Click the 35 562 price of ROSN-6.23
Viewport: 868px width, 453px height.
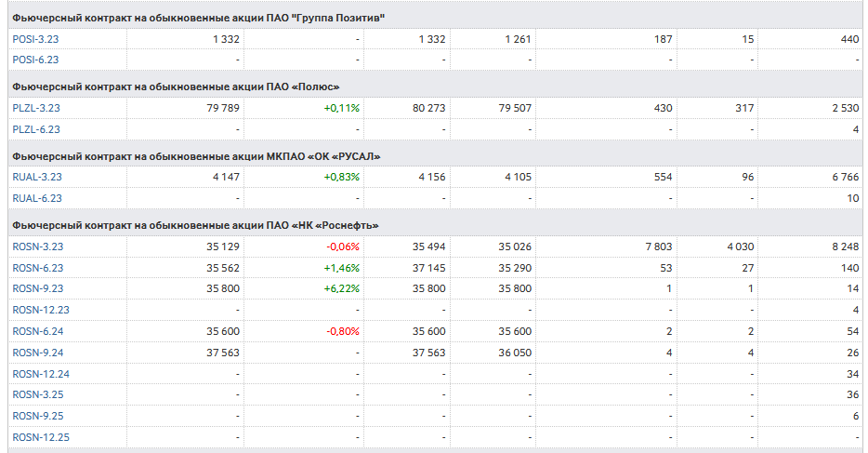[x=223, y=268]
